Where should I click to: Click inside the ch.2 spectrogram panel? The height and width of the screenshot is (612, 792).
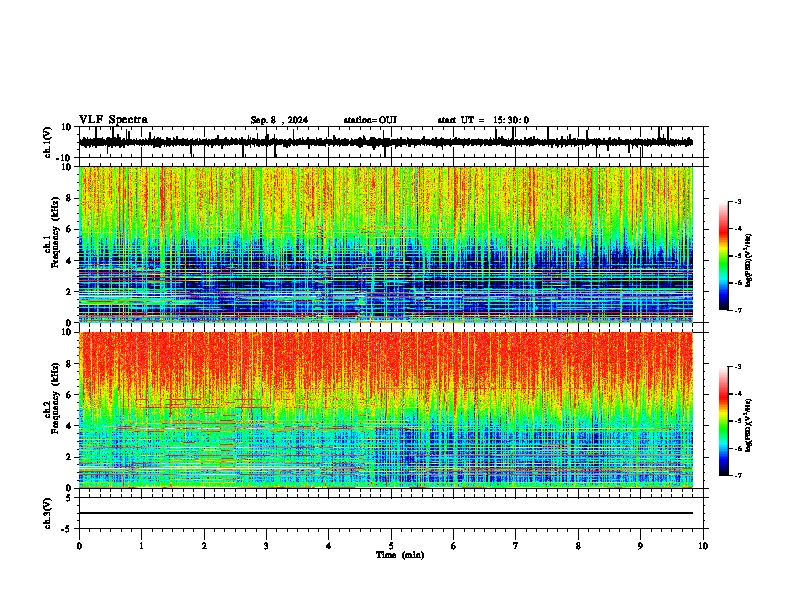(386, 410)
